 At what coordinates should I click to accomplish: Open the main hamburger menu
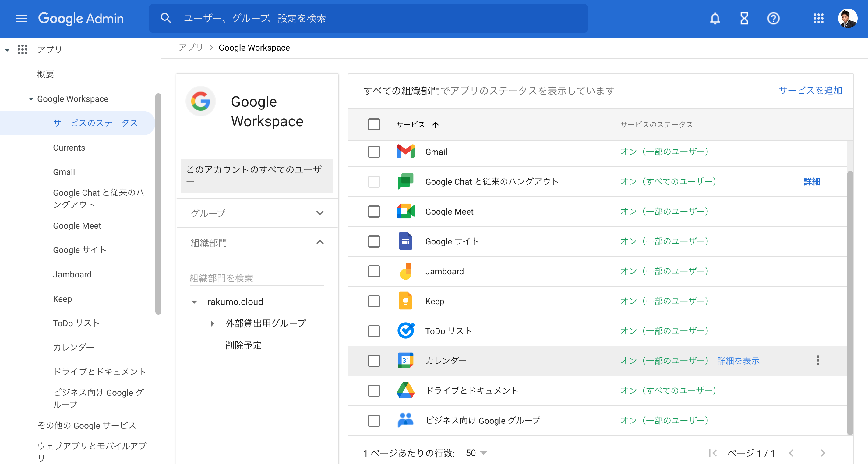point(21,18)
